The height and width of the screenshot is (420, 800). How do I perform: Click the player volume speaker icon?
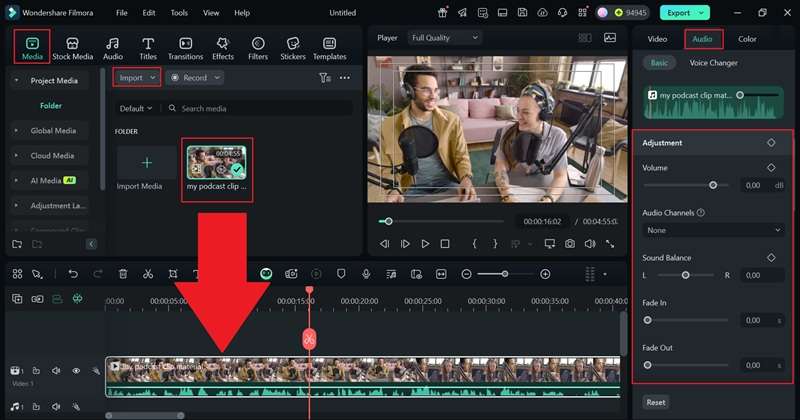(x=590, y=244)
